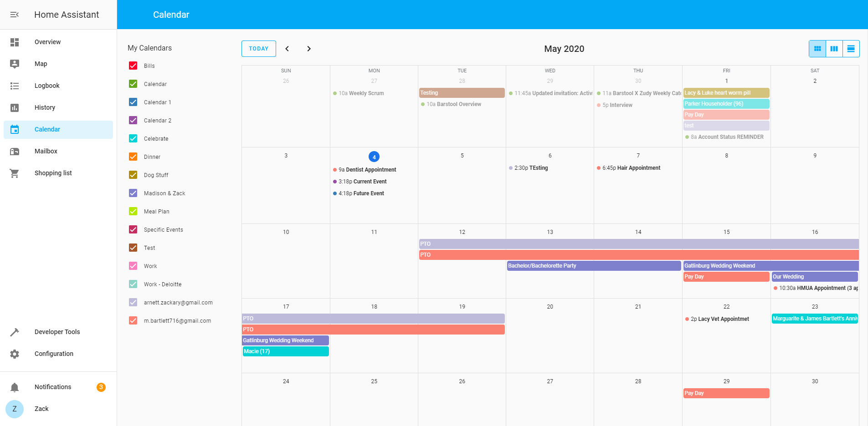Open the Overview dashboard icon
The image size is (868, 426).
15,42
